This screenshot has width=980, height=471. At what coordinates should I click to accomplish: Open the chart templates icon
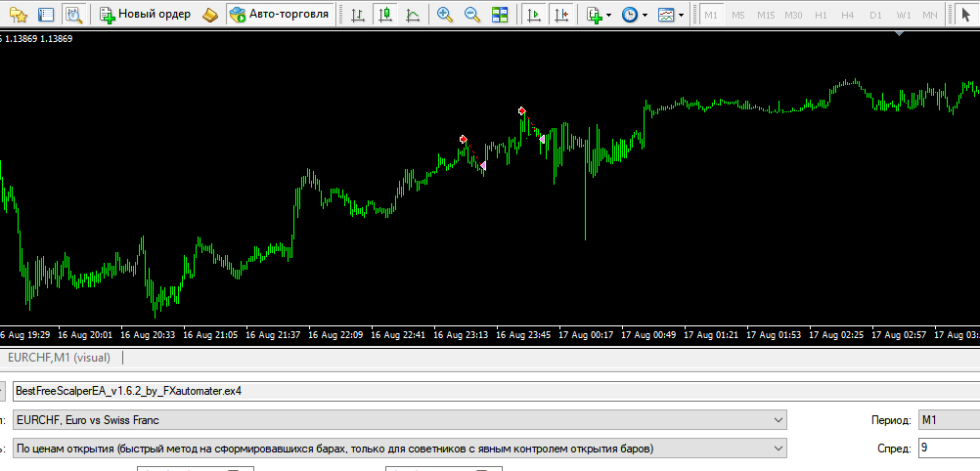pos(666,15)
